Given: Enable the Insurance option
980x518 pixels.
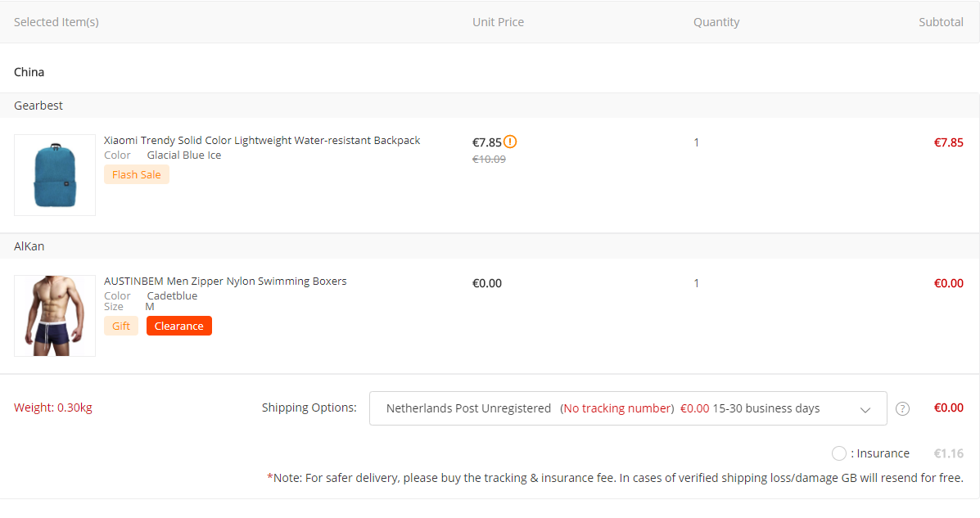Looking at the screenshot, I should (838, 453).
